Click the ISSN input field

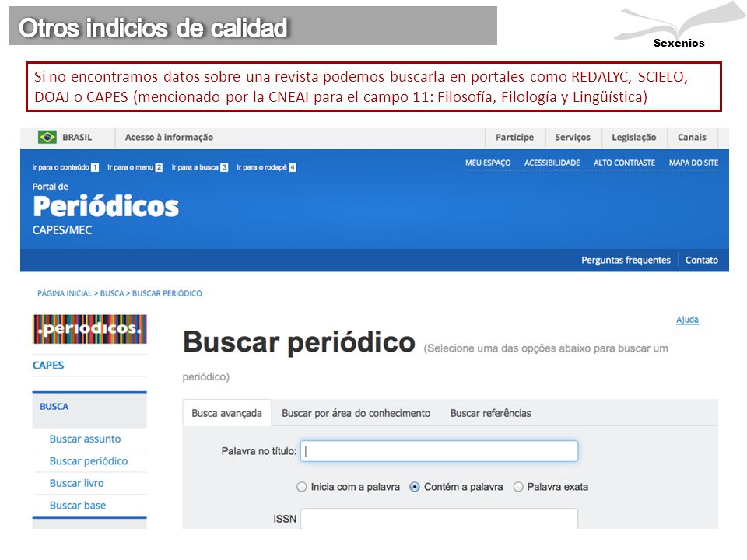(439, 519)
